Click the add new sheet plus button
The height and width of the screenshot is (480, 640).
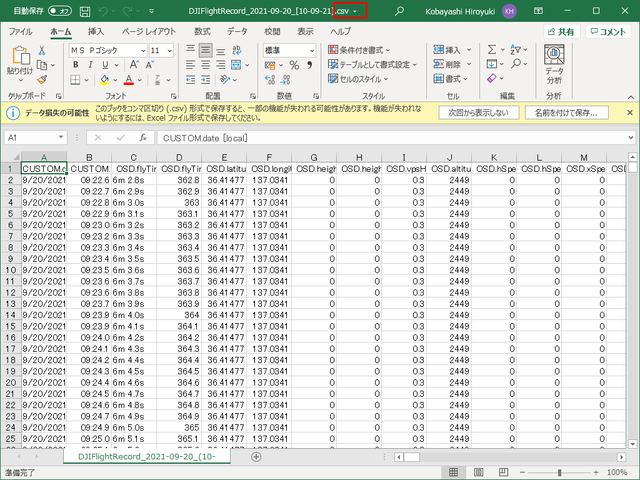(x=256, y=457)
